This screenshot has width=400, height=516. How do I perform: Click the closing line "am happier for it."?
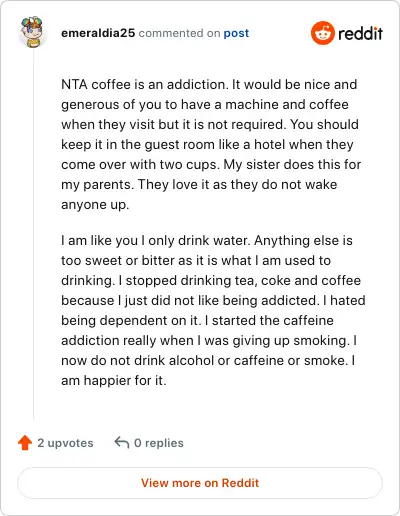(x=114, y=380)
